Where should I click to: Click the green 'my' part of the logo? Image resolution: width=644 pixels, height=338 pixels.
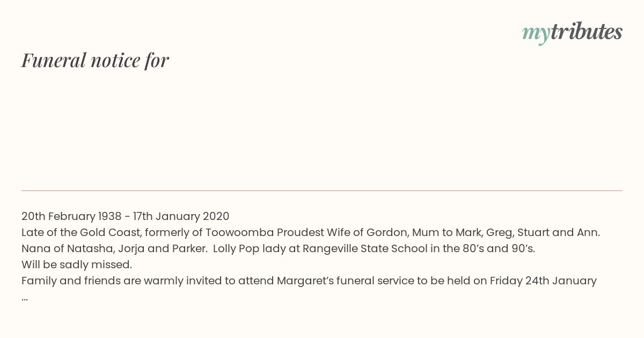coord(536,34)
